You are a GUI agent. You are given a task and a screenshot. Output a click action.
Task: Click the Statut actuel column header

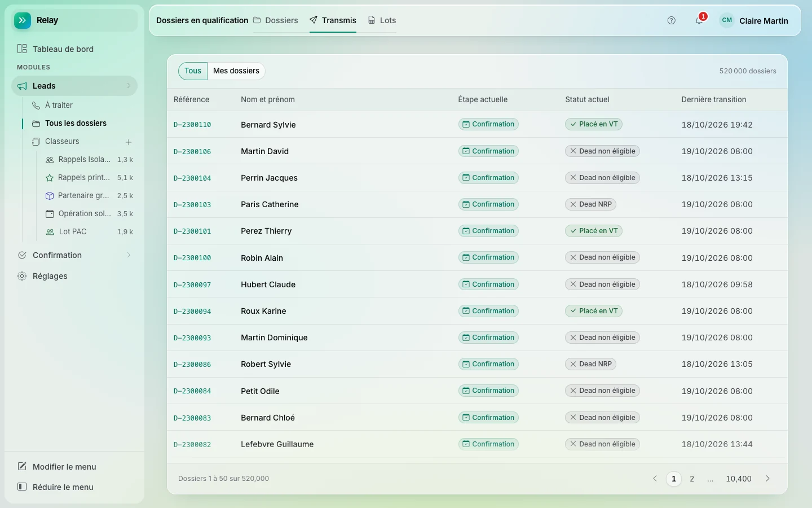pos(588,99)
